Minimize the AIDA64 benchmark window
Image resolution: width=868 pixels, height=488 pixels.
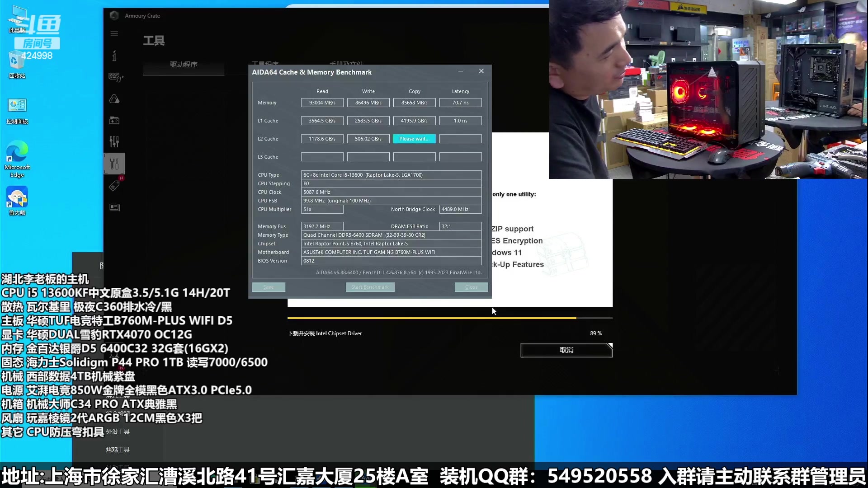pos(461,71)
